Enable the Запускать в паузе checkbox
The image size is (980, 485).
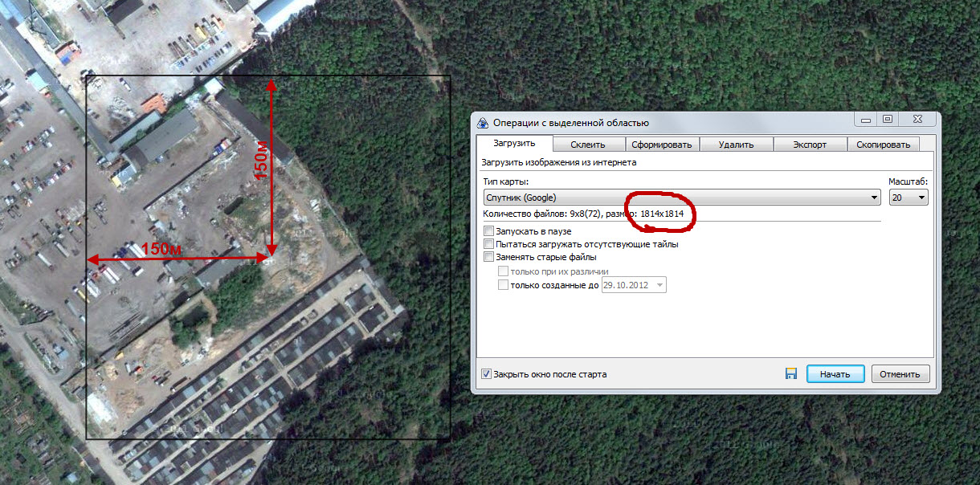(488, 231)
